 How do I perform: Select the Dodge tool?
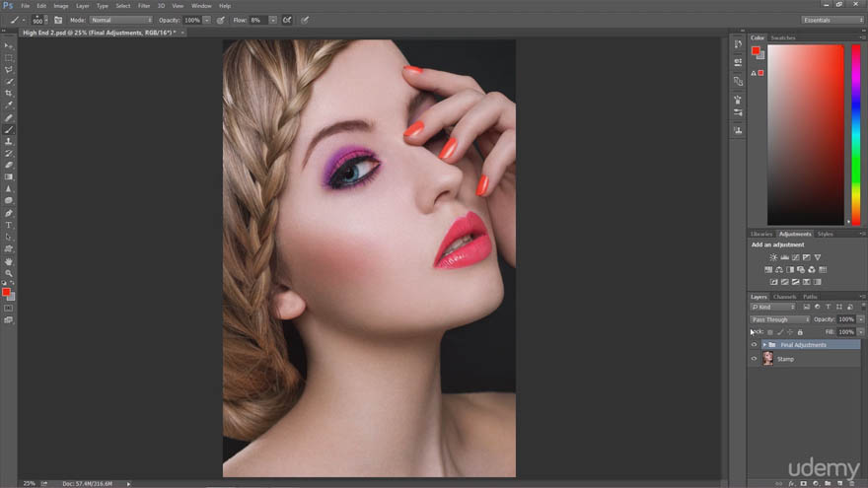(x=8, y=201)
